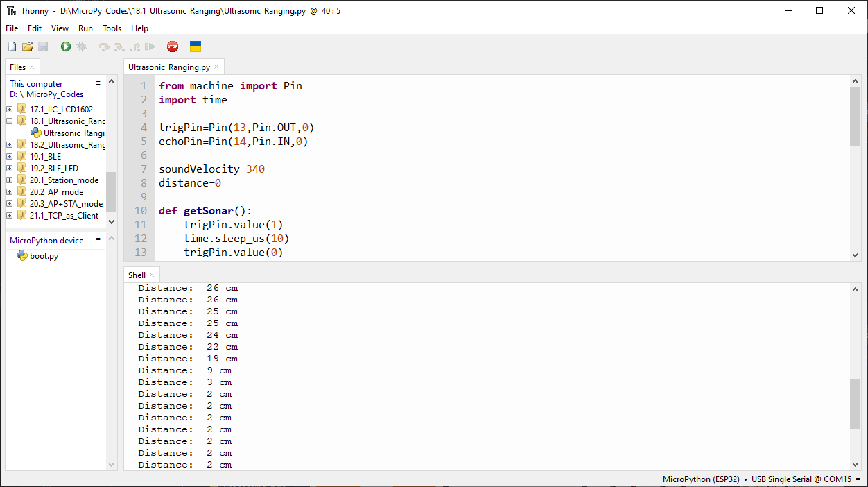
Task: Start debugging with the bug icon
Action: tap(81, 46)
